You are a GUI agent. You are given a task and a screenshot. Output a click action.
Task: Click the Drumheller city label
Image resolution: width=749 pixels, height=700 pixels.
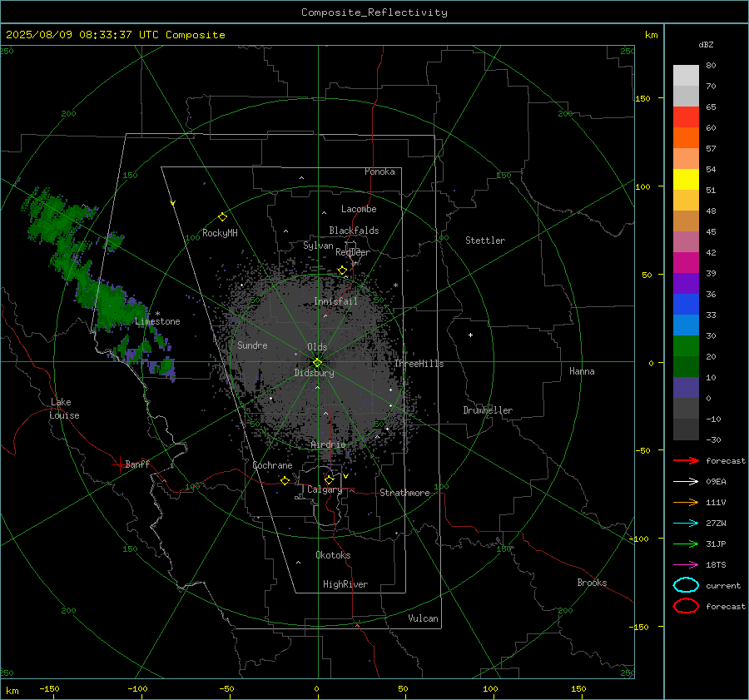[488, 410]
